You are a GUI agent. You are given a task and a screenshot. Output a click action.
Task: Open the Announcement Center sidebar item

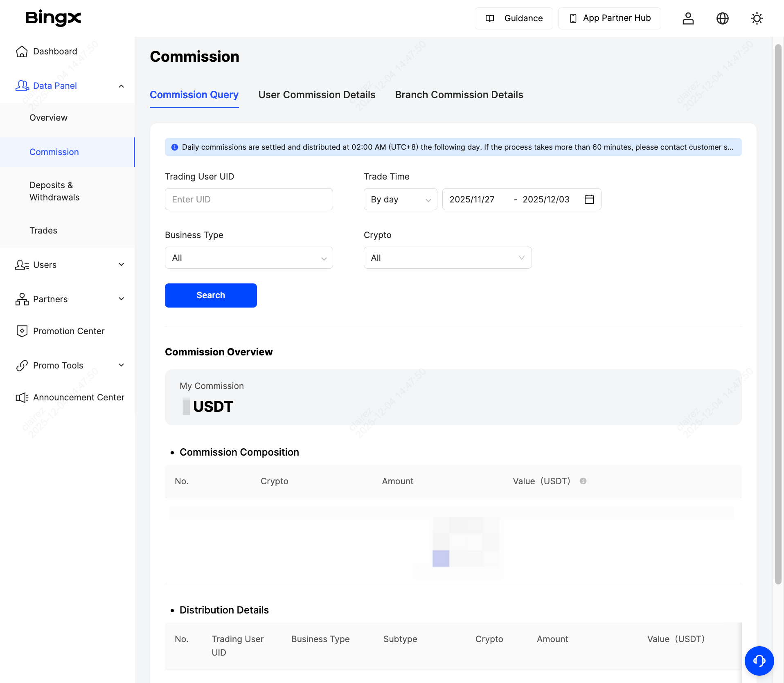pyautogui.click(x=78, y=397)
